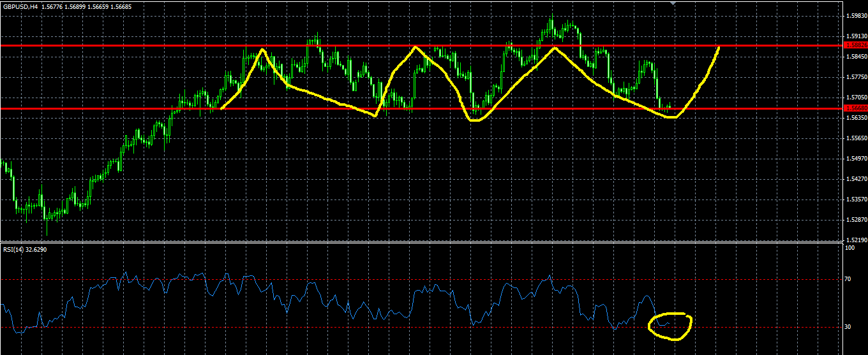Select the lower red support line
The width and height of the screenshot is (868, 355).
tap(421, 108)
